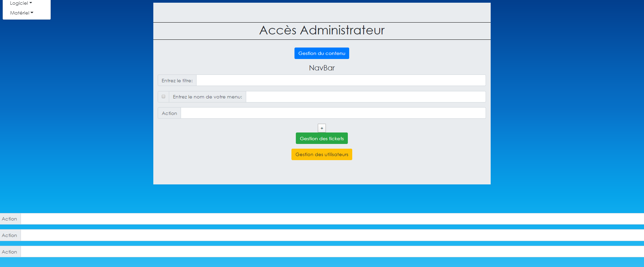
Task: Click the Action label of the topmost bottom row
Action: coord(9,219)
